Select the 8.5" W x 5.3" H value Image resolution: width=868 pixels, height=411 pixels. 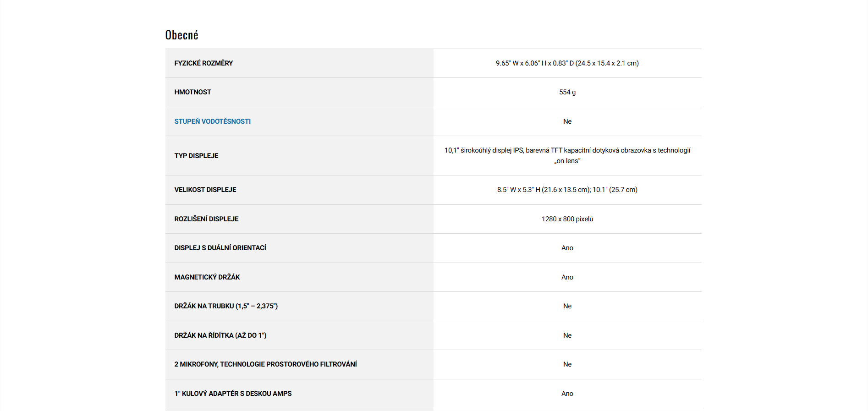567,190
